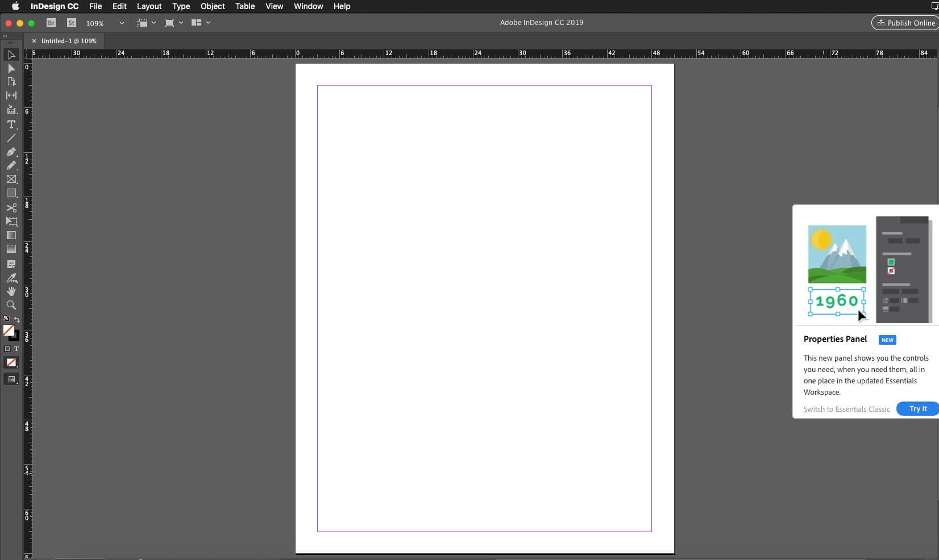Open the Edit menu

click(x=119, y=6)
